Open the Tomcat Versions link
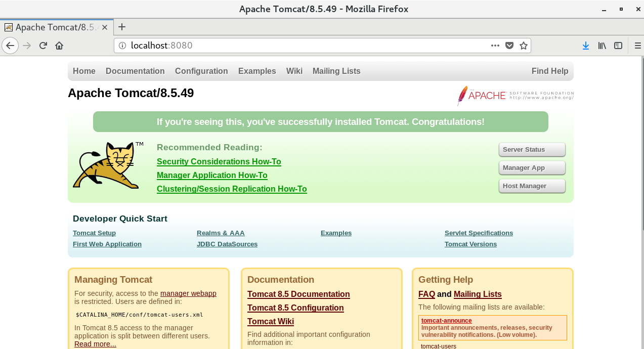The width and height of the screenshot is (644, 349). coord(470,244)
